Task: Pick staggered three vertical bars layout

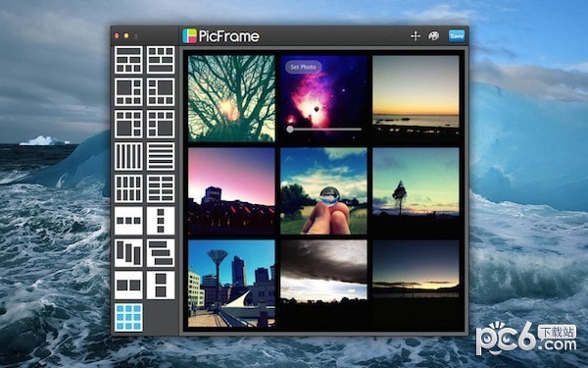Action: (128, 253)
